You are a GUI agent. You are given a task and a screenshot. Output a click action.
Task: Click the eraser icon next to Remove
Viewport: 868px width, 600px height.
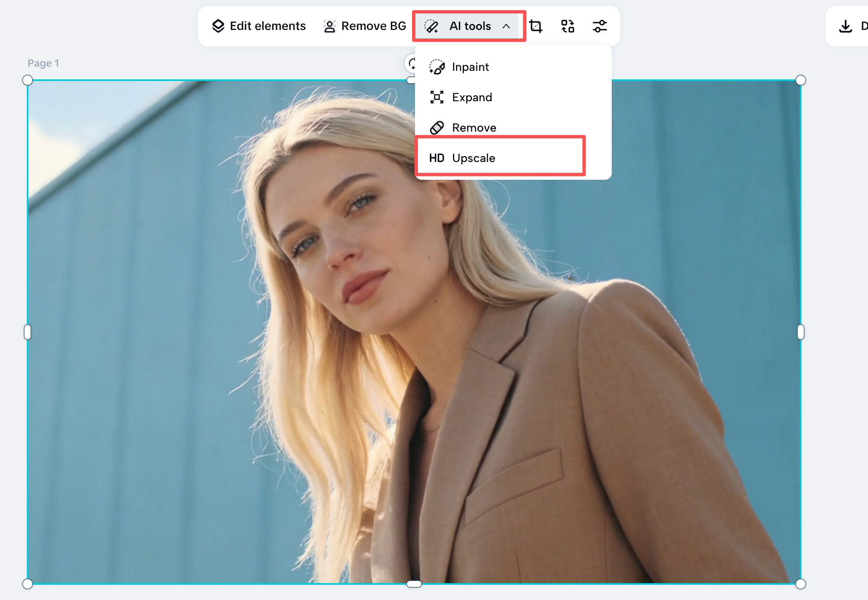click(437, 127)
